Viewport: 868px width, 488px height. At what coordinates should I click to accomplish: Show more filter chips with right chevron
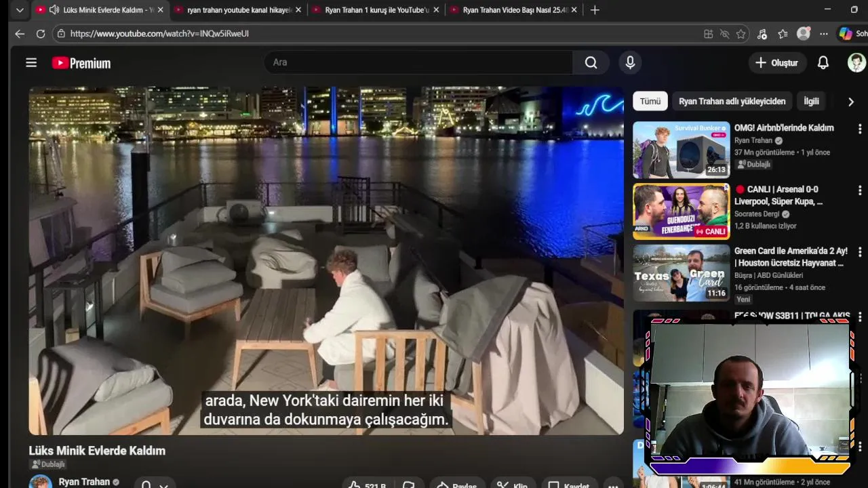pyautogui.click(x=850, y=102)
